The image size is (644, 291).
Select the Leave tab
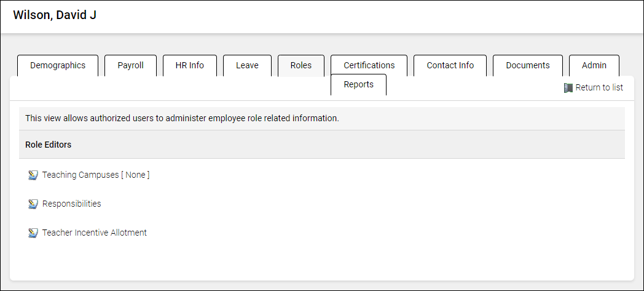[x=247, y=66]
